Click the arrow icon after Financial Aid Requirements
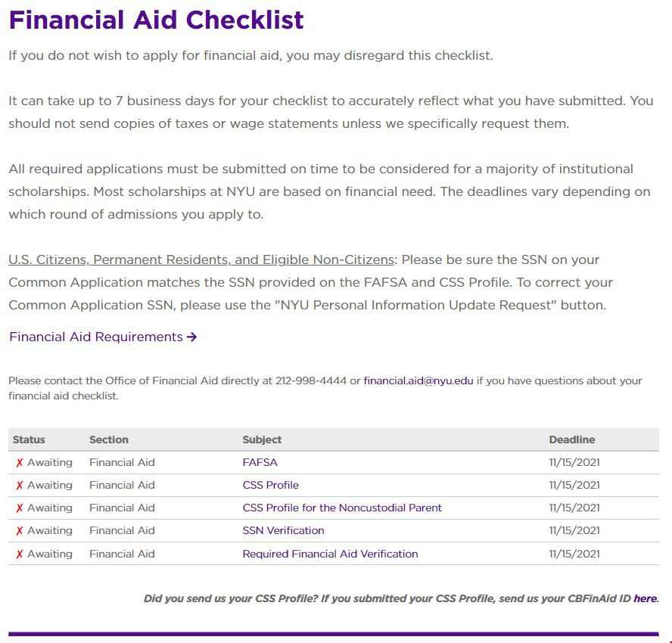The width and height of the screenshot is (672, 643). pos(191,337)
